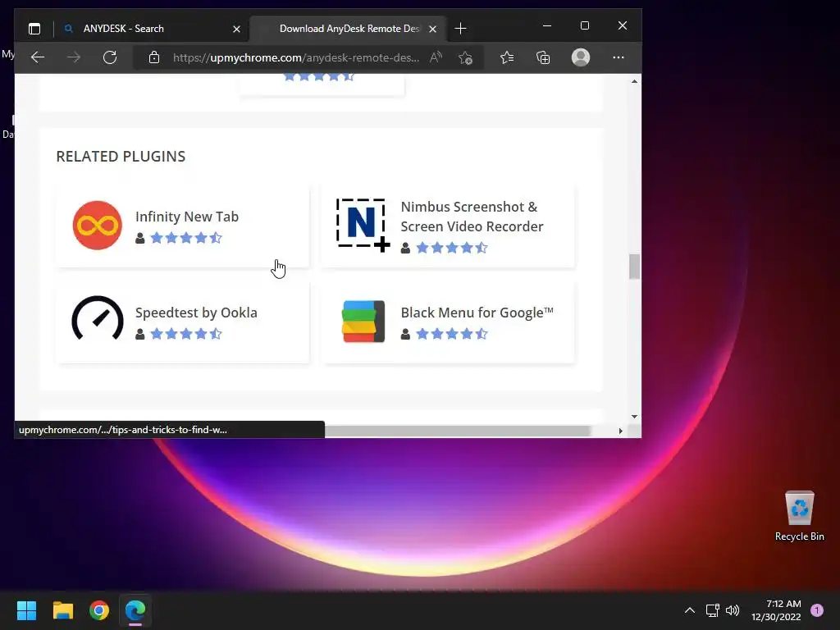Open the volume tray icon
Image resolution: width=840 pixels, height=630 pixels.
(x=733, y=610)
